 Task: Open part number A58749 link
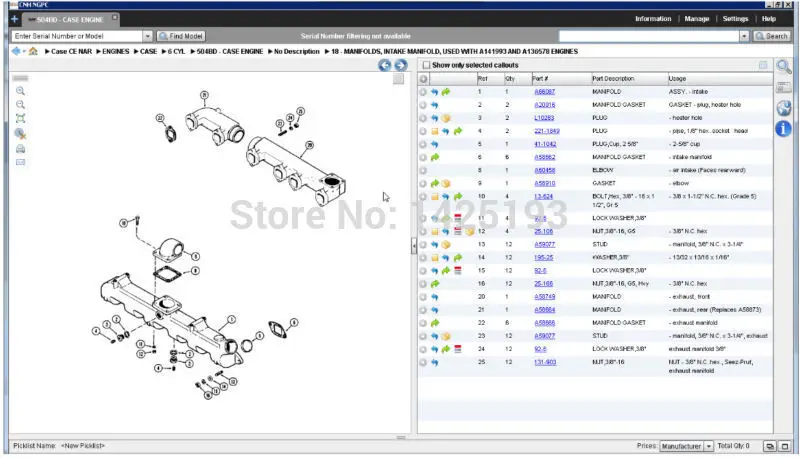click(x=544, y=297)
